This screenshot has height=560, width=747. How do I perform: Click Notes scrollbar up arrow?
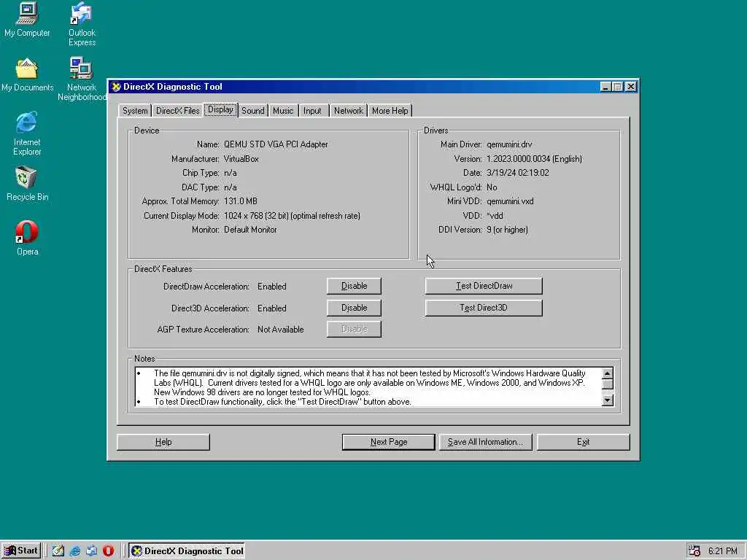tap(608, 373)
